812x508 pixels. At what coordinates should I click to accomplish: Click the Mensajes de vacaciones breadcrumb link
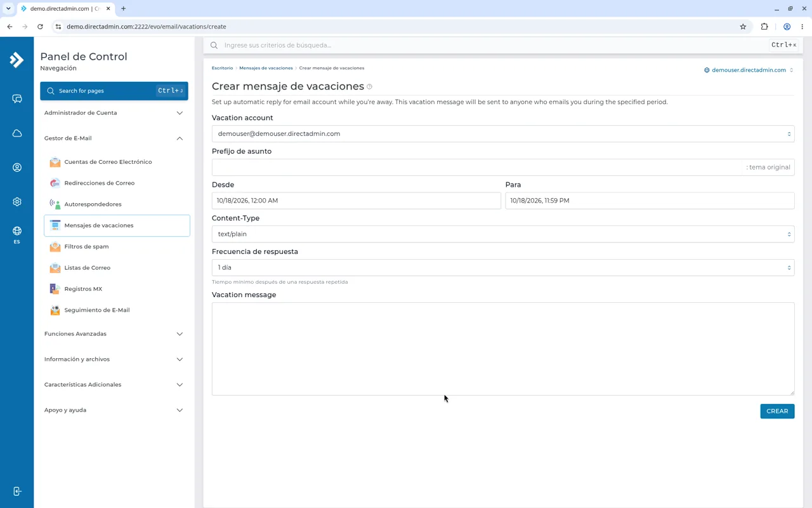tap(266, 68)
